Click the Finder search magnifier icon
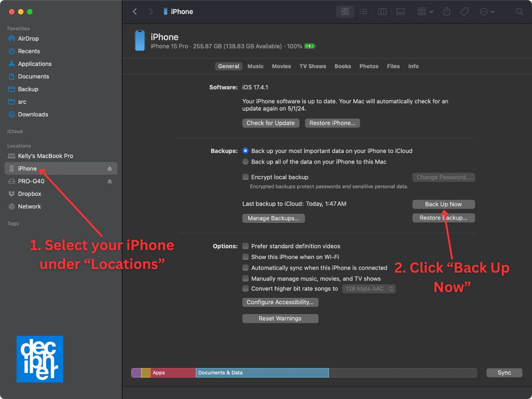The image size is (532, 399). click(x=519, y=12)
